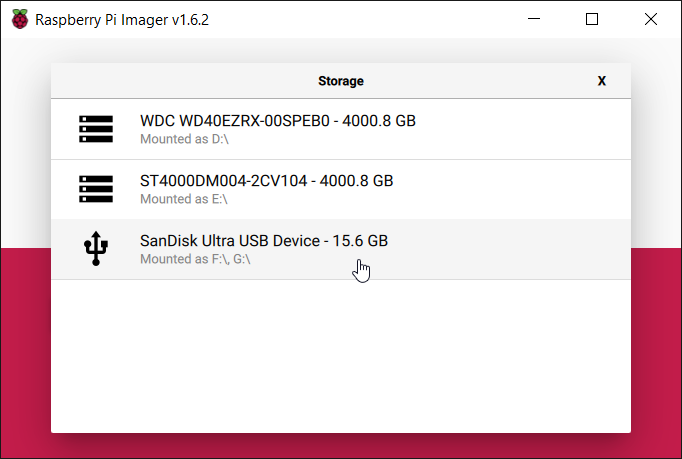The width and height of the screenshot is (682, 459).
Task: Click the 'Mounted as F:\, G:\' subtitle
Action: [x=195, y=259]
